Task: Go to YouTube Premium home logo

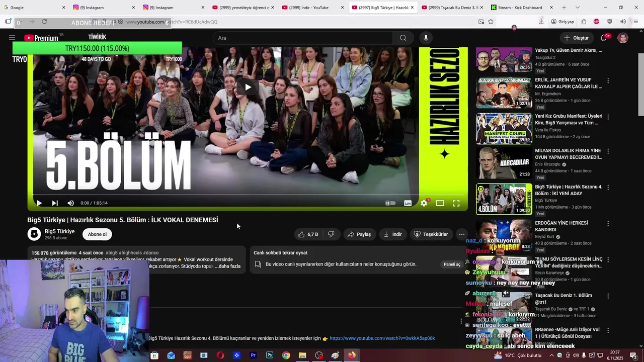Action: tap(42, 38)
